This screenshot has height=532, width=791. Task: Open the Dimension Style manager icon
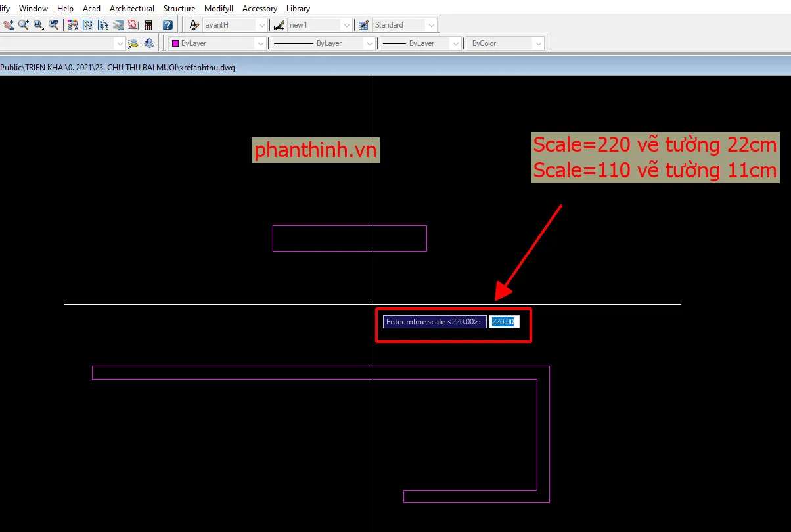pyautogui.click(x=279, y=25)
